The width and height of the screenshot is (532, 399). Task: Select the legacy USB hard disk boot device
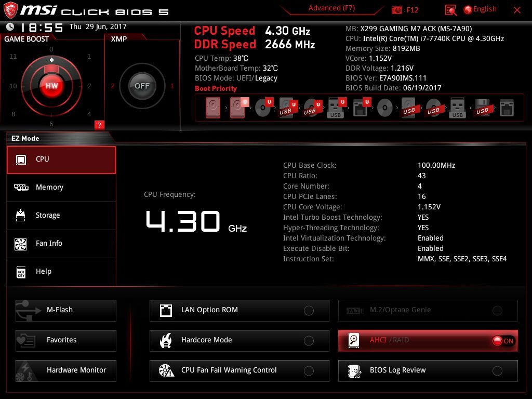tap(409, 108)
